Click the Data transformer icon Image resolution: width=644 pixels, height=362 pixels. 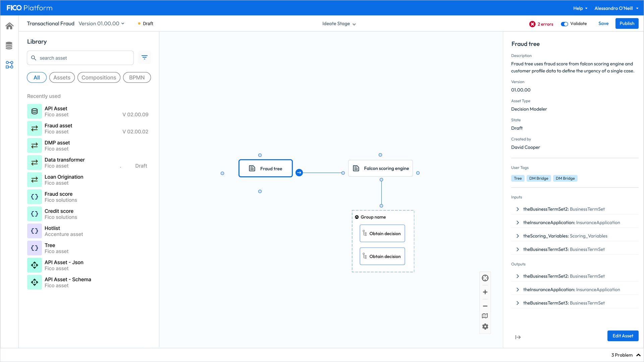click(x=35, y=163)
